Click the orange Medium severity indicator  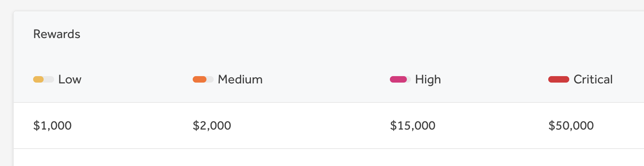click(x=200, y=79)
